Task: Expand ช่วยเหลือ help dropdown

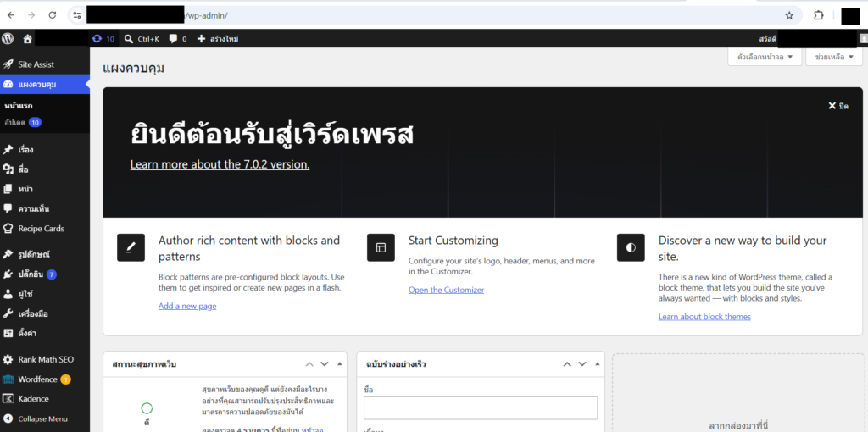Action: [834, 57]
